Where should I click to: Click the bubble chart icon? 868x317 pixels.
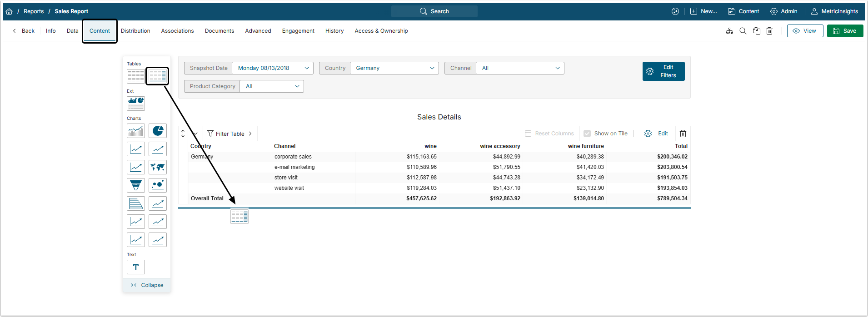tap(158, 185)
